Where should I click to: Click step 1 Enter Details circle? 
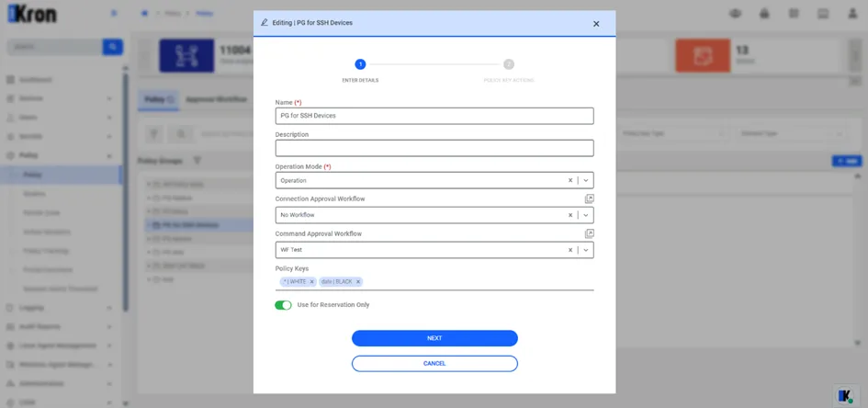tap(360, 64)
